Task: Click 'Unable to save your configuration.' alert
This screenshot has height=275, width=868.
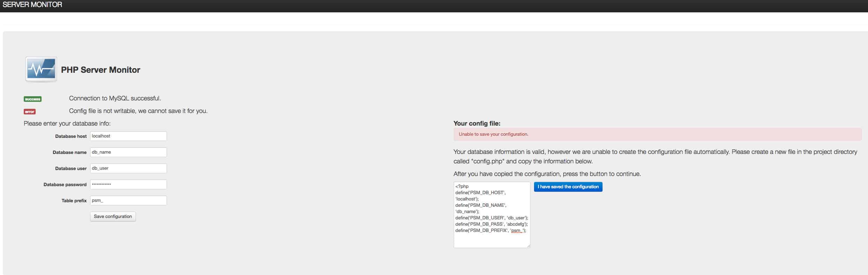Action: pos(657,134)
